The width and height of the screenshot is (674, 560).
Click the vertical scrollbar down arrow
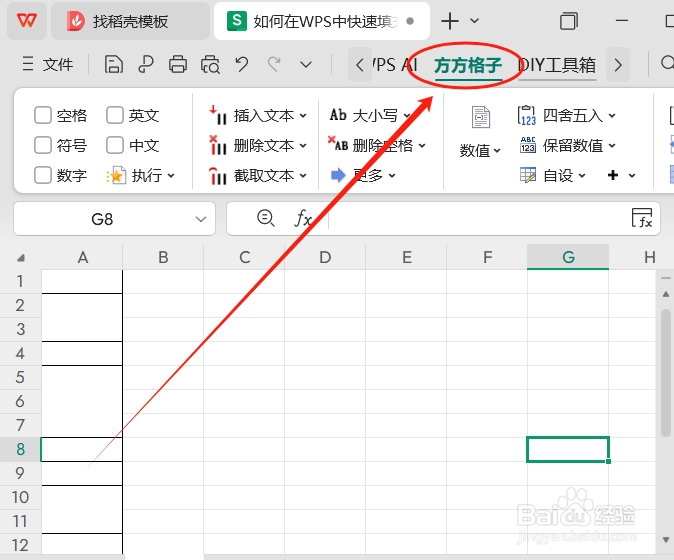(666, 540)
